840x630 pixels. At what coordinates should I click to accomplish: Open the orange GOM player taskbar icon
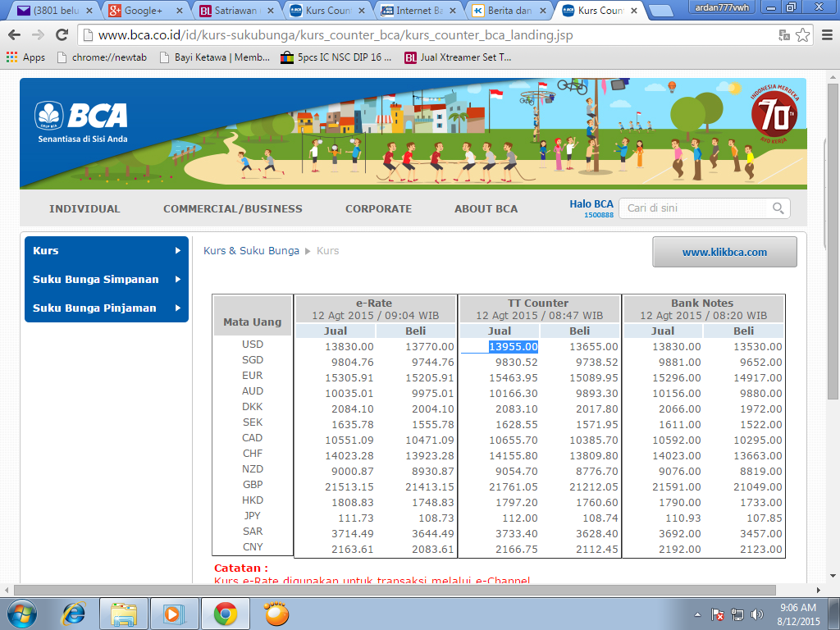[x=276, y=614]
